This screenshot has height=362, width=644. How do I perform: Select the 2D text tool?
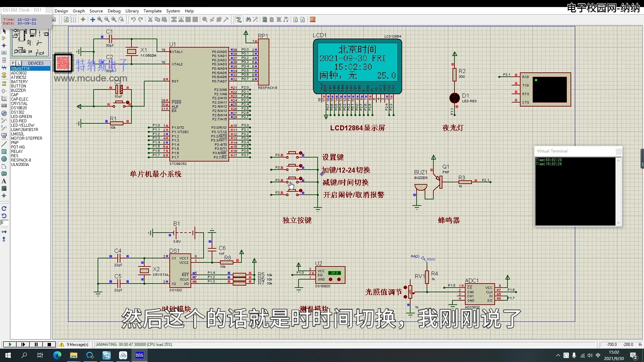[x=4, y=181]
